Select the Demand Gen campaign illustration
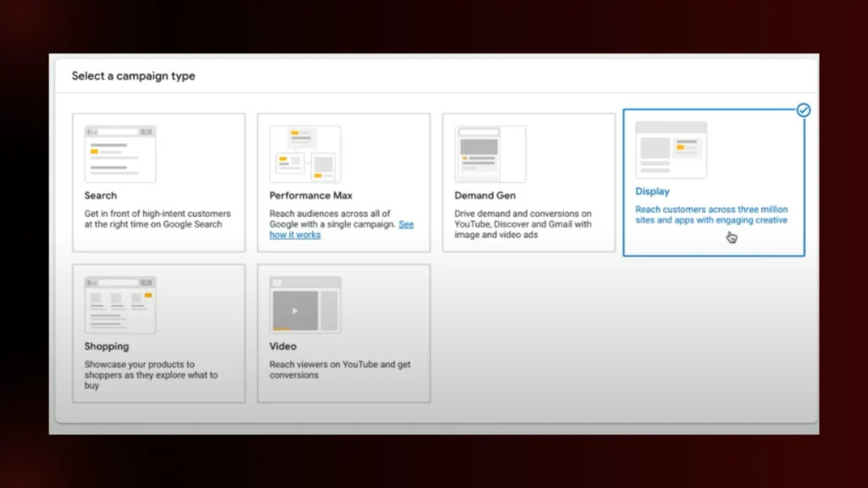868x488 pixels. tap(490, 154)
